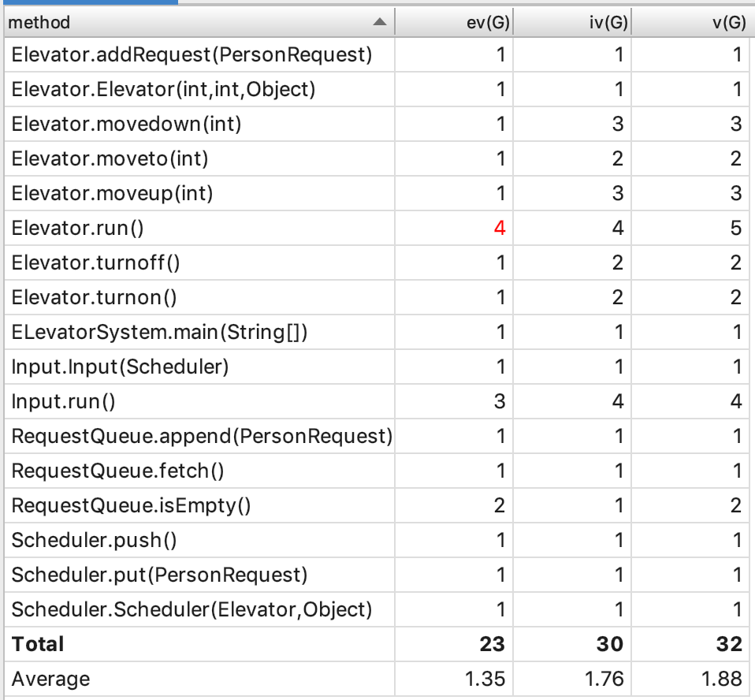Select the RequestQueue.append(PersonRequest) row
This screenshot has width=755, height=700.
(x=202, y=437)
